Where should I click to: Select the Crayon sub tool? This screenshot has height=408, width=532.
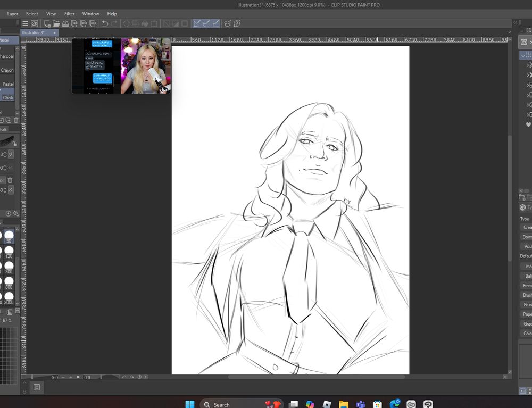coord(7,70)
